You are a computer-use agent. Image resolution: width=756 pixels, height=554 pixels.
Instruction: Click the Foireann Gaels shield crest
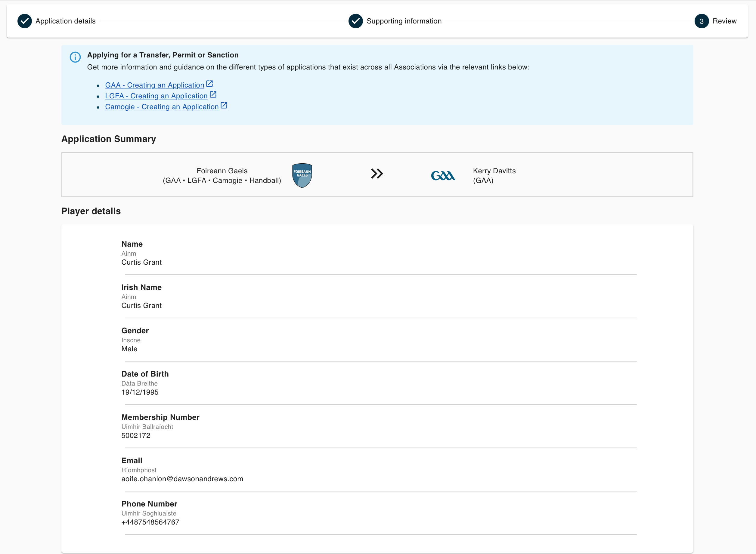(302, 175)
